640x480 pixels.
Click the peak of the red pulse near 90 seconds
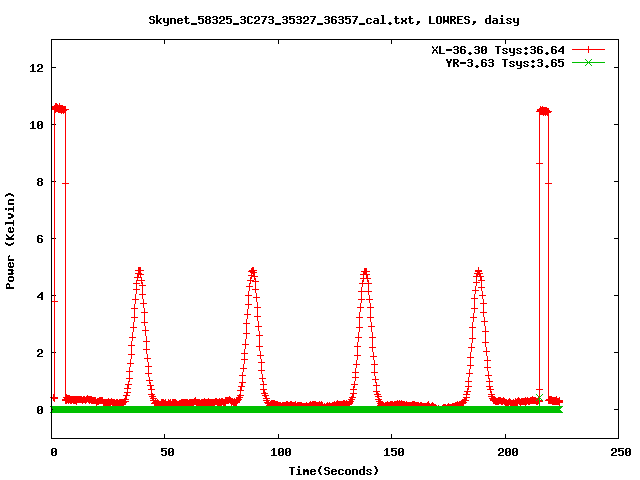[x=253, y=271]
